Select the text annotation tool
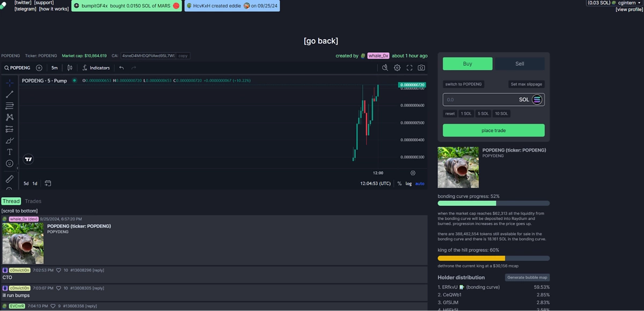644x311 pixels. point(9,152)
